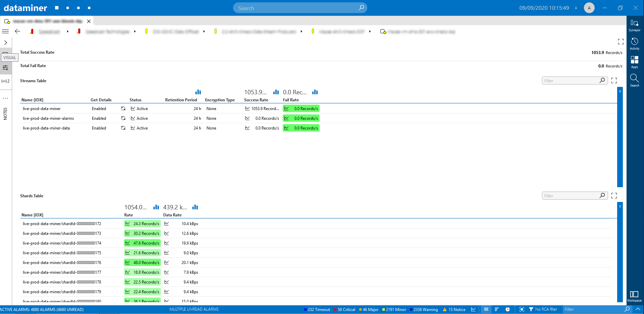Click the header search magnifier icon
644x314 pixels.
[x=361, y=8]
